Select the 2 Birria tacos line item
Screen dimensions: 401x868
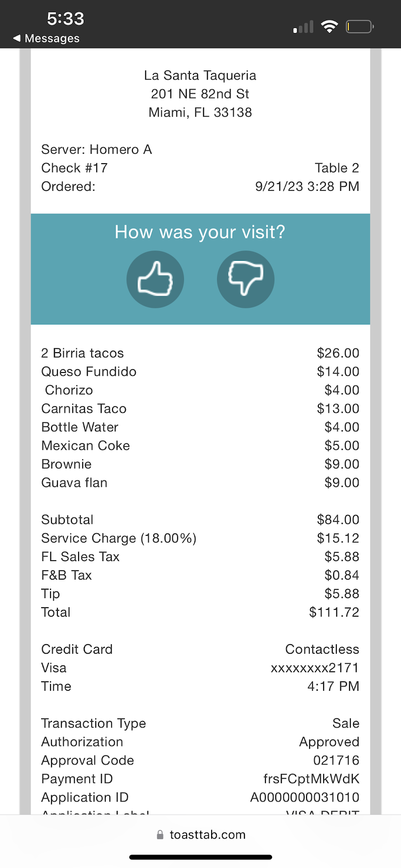click(82, 353)
